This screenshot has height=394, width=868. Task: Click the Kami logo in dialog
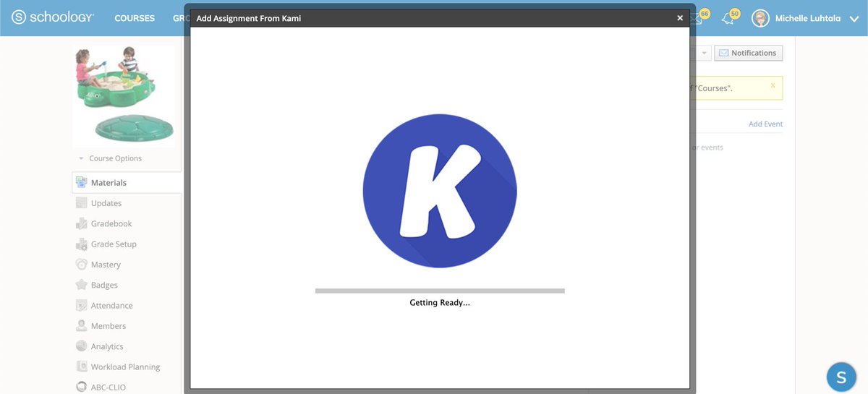[440, 191]
